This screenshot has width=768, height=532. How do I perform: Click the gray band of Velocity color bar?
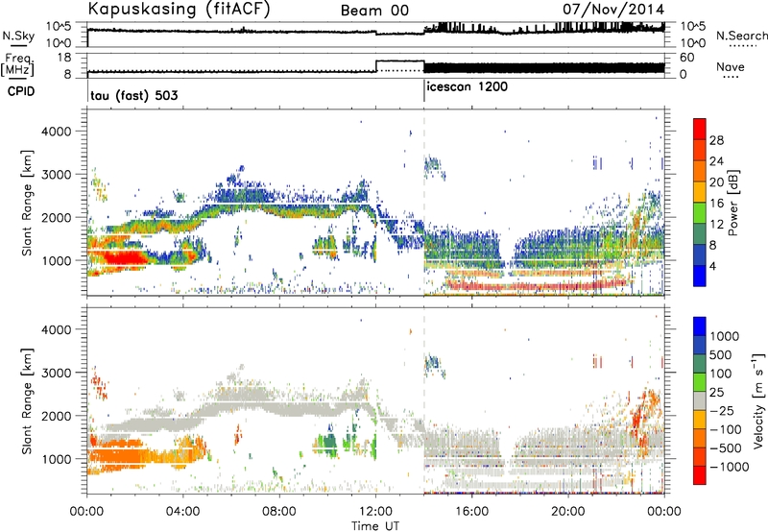[700, 401]
